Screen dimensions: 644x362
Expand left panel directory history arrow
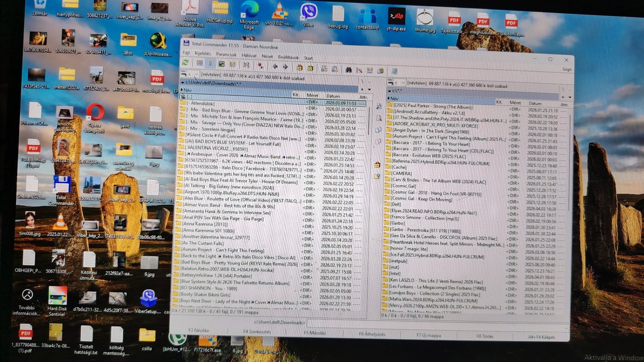click(x=370, y=90)
